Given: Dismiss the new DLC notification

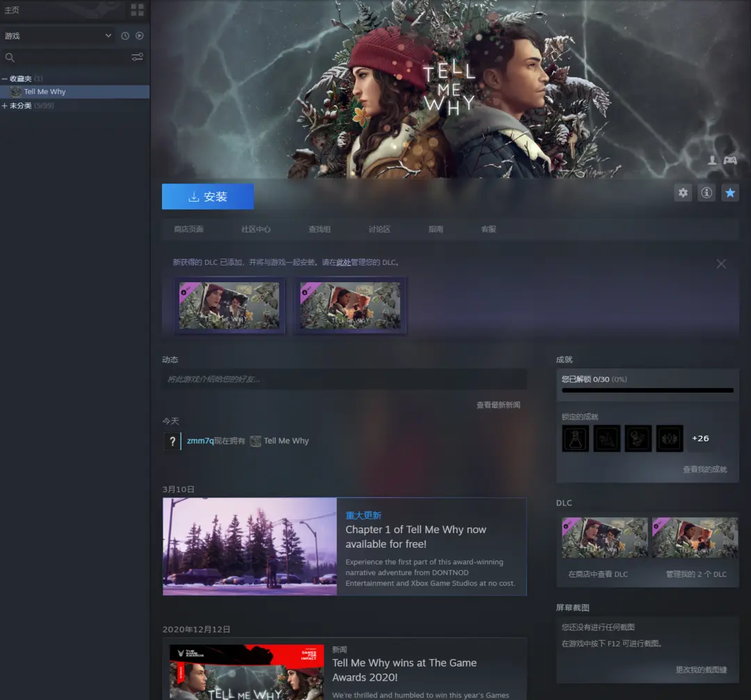Looking at the screenshot, I should click(x=721, y=264).
